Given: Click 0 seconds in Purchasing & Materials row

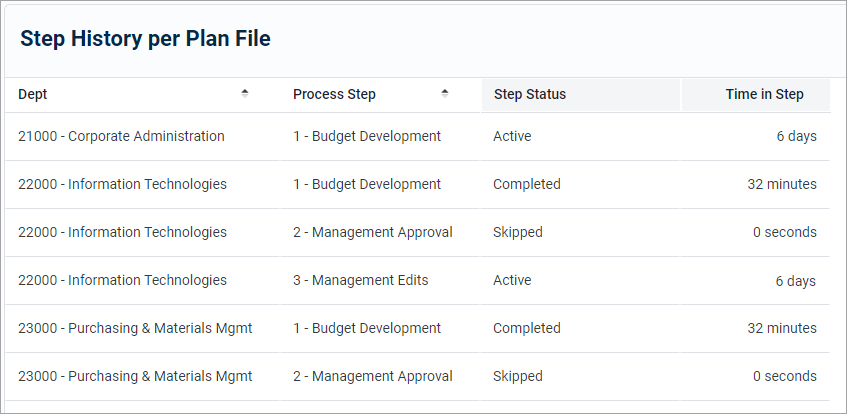Looking at the screenshot, I should [x=785, y=377].
